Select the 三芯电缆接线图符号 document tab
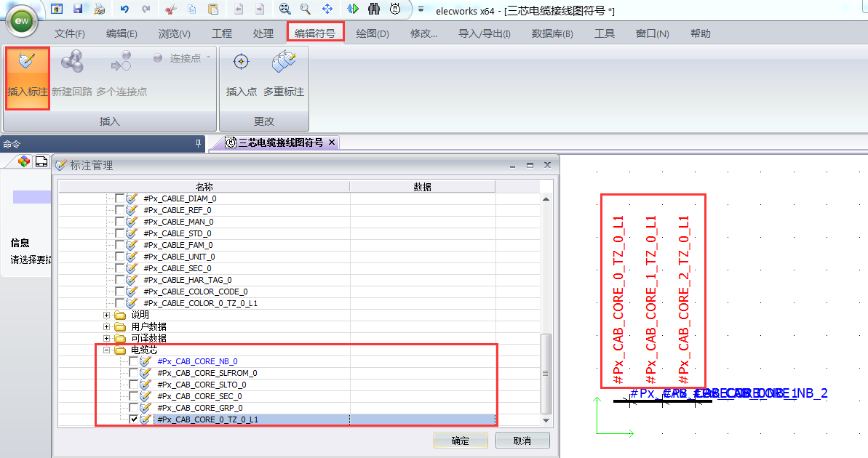 pyautogui.click(x=281, y=142)
